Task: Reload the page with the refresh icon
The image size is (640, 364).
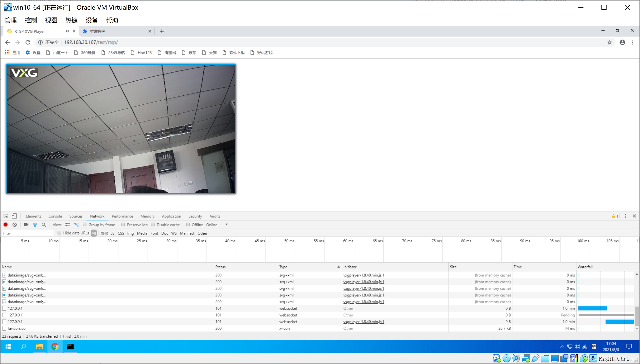Action: click(x=28, y=42)
